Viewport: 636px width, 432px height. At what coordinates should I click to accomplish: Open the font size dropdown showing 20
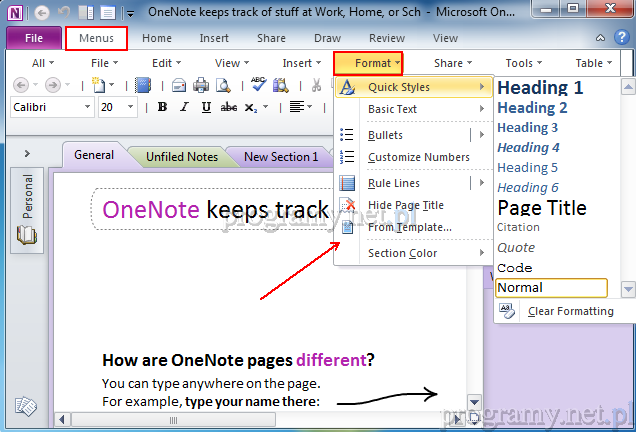click(118, 107)
